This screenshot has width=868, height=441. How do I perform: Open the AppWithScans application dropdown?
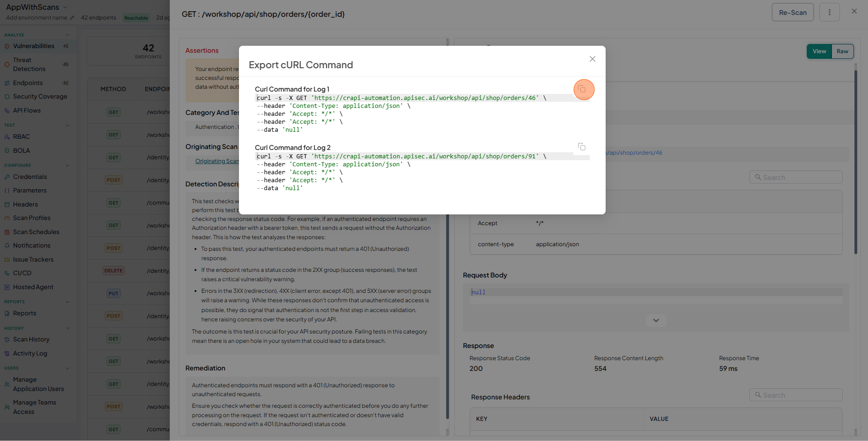coord(65,7)
